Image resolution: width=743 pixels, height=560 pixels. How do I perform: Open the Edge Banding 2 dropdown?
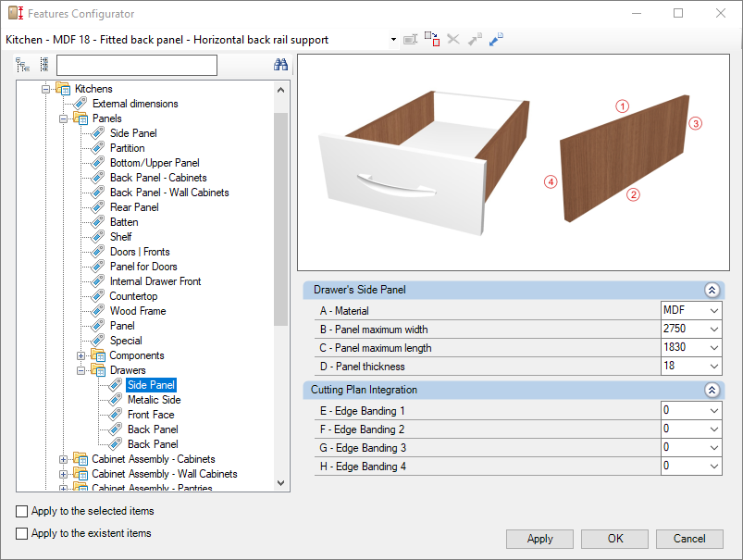(713, 429)
